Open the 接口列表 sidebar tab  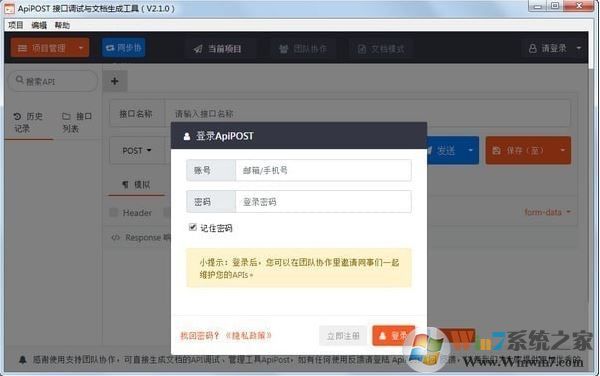(x=77, y=122)
